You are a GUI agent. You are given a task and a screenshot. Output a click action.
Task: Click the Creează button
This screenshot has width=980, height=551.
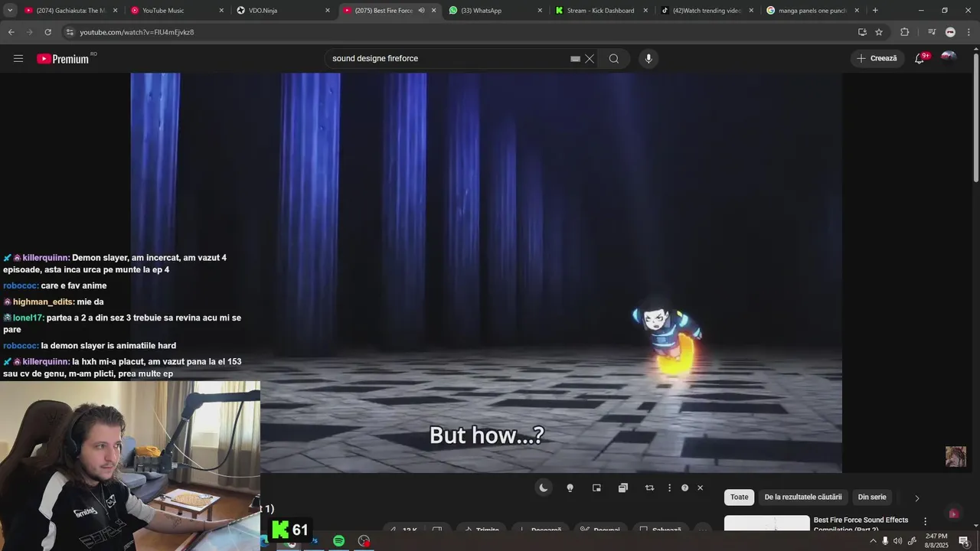pyautogui.click(x=877, y=58)
